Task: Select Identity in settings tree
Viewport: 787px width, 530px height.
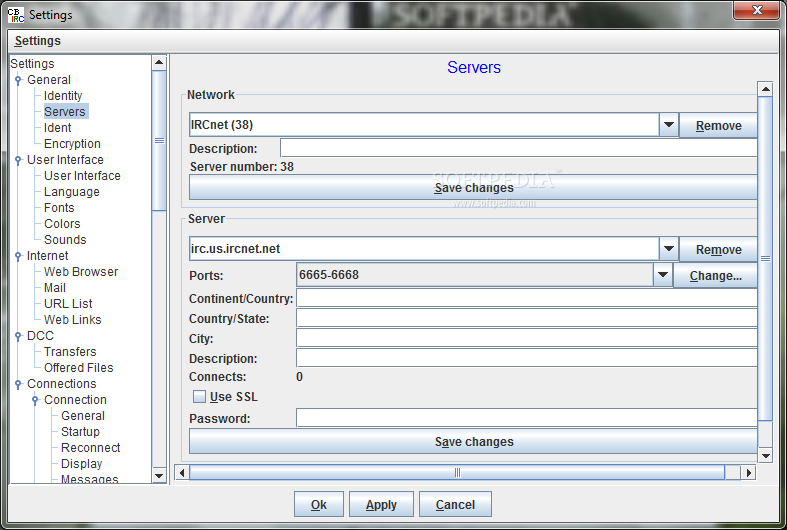Action: click(x=63, y=95)
